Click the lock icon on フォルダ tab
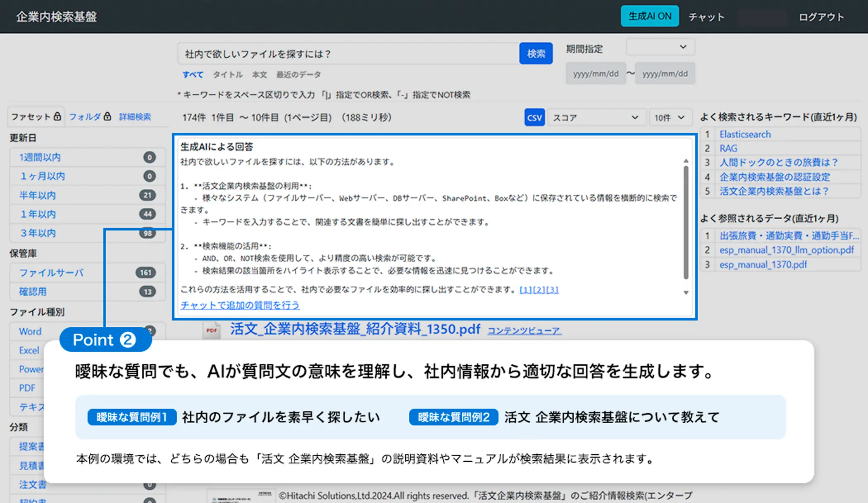This screenshot has height=503, width=868. pos(107,116)
